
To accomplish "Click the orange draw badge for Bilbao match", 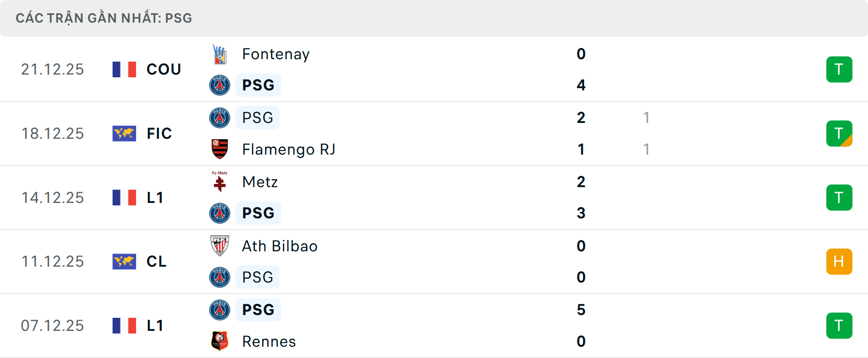I will pos(839,262).
